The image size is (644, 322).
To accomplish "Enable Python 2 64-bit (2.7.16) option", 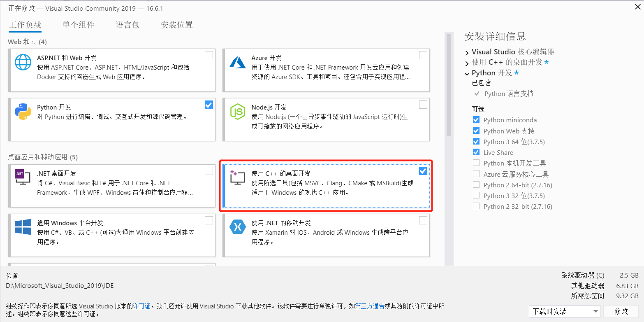I will coord(476,184).
